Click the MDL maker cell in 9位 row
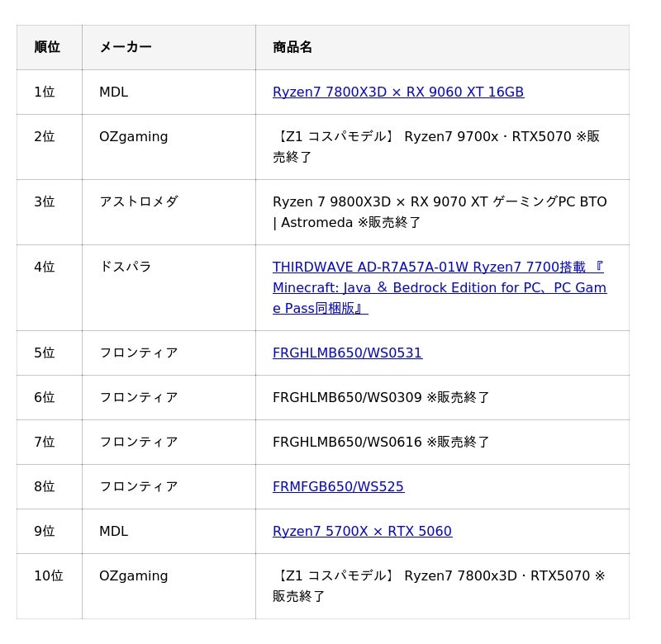Image resolution: width=661 pixels, height=644 pixels. coord(169,531)
